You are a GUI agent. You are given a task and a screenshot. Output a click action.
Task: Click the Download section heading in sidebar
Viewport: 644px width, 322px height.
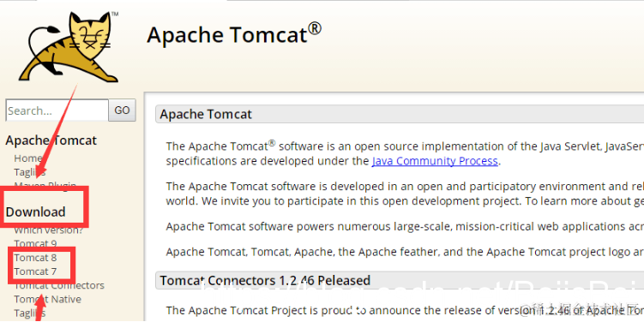point(35,212)
